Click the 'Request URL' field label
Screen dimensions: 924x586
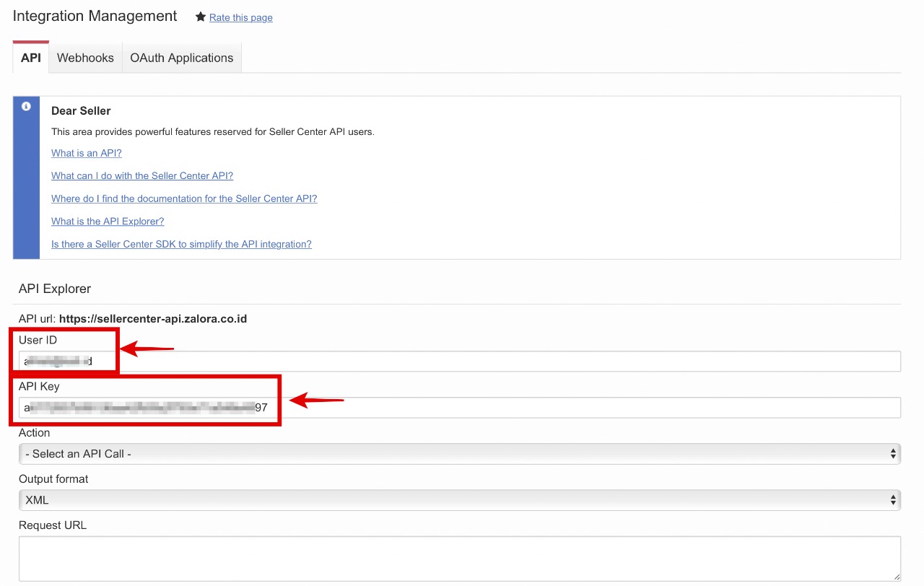[53, 525]
